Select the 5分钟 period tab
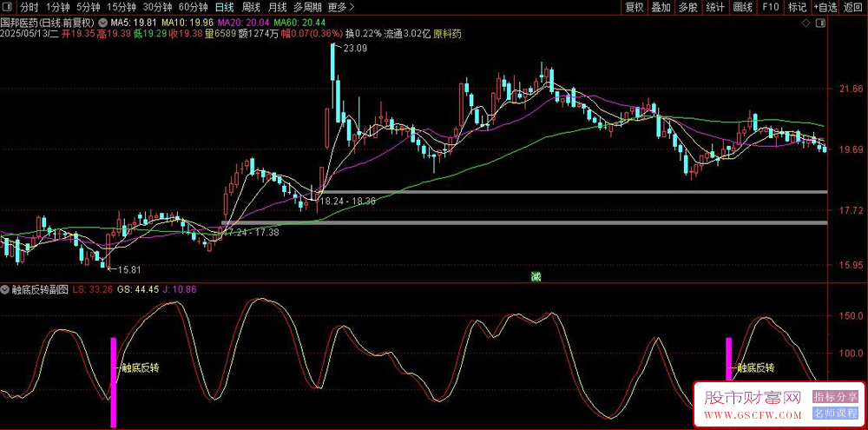This screenshot has height=430, width=868. click(x=88, y=7)
